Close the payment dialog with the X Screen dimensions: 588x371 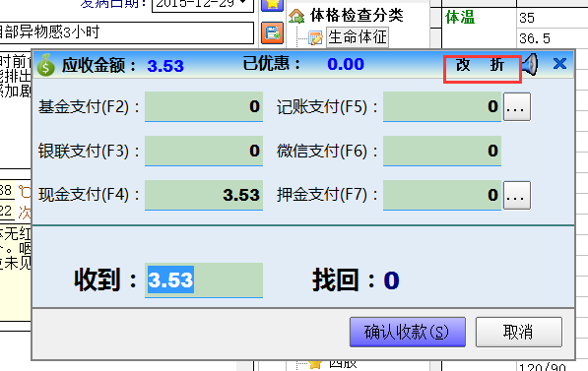tap(559, 63)
